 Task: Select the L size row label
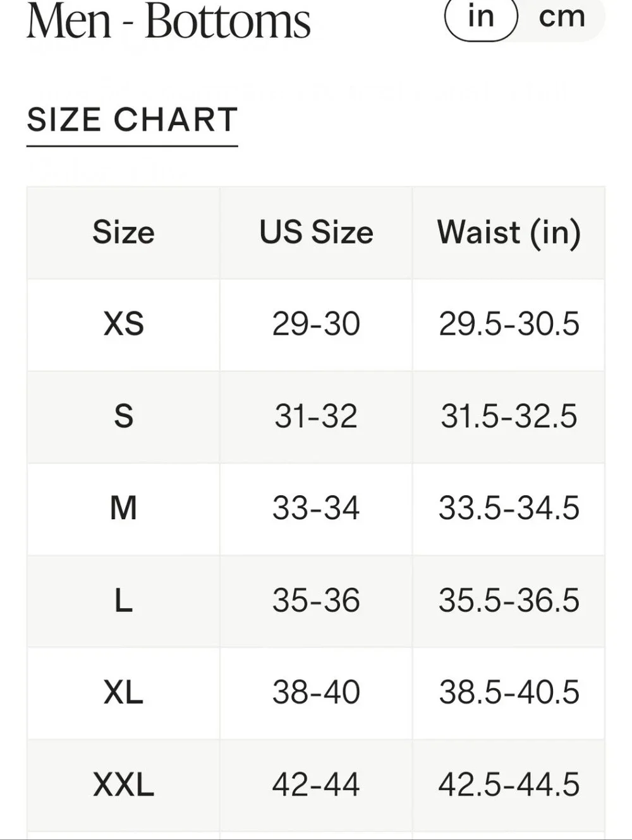123,601
